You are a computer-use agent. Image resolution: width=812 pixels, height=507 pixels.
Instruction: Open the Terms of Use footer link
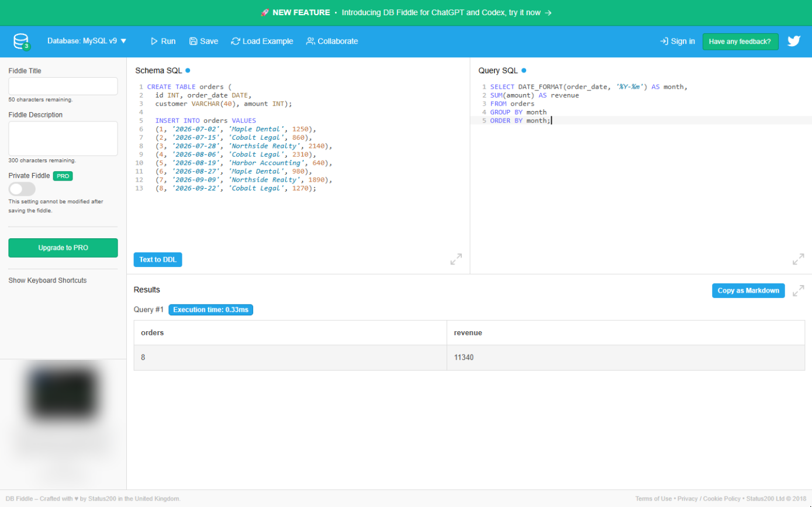[x=654, y=499]
